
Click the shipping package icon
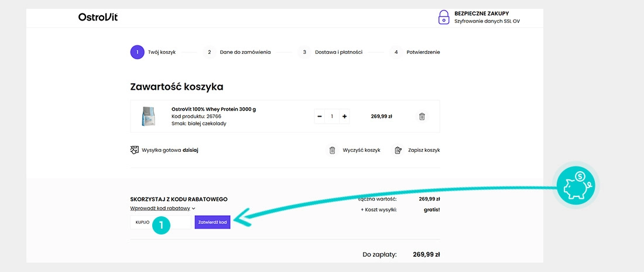(134, 150)
